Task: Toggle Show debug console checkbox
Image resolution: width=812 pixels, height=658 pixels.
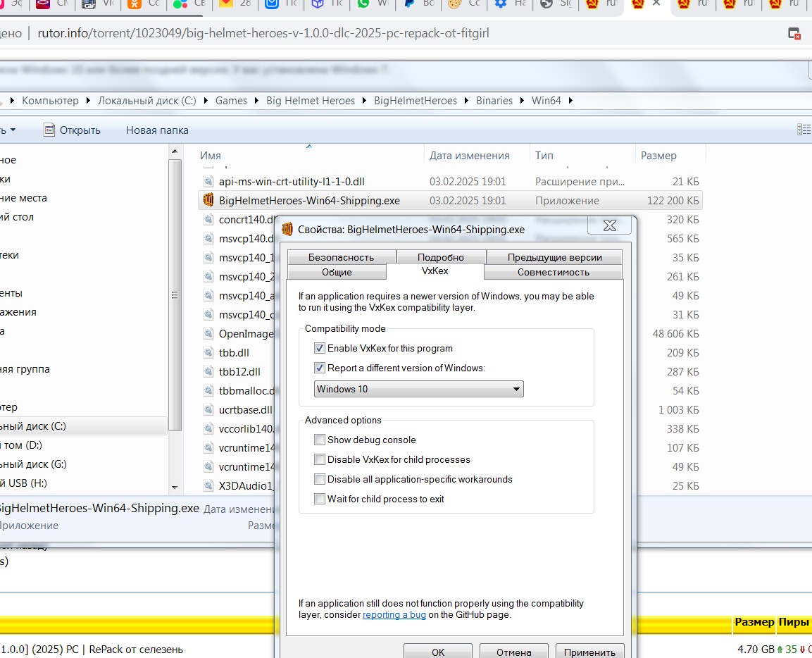Action: pyautogui.click(x=320, y=440)
